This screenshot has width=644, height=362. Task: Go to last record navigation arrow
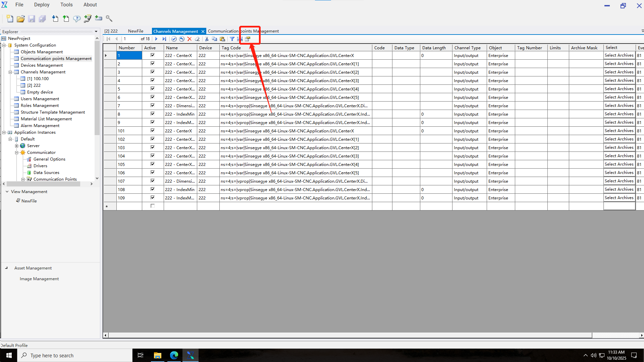(164, 39)
